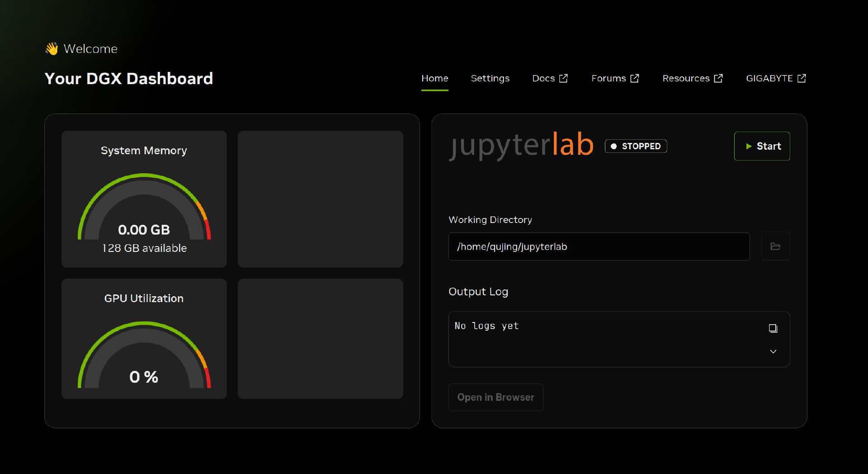Open the Docs external link
The image size is (868, 474).
tap(550, 78)
